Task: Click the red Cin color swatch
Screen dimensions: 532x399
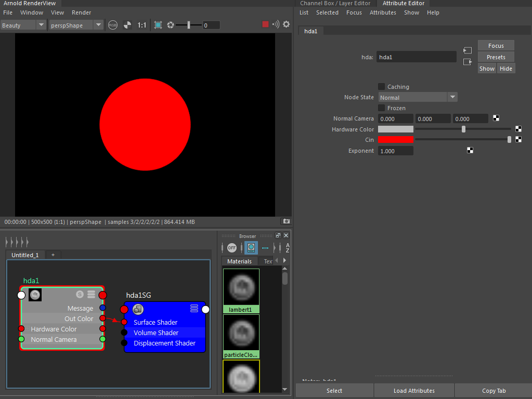Action: (396, 140)
